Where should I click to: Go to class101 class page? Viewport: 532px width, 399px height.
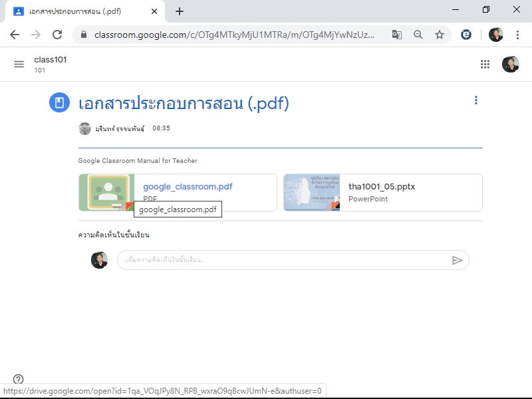51,60
